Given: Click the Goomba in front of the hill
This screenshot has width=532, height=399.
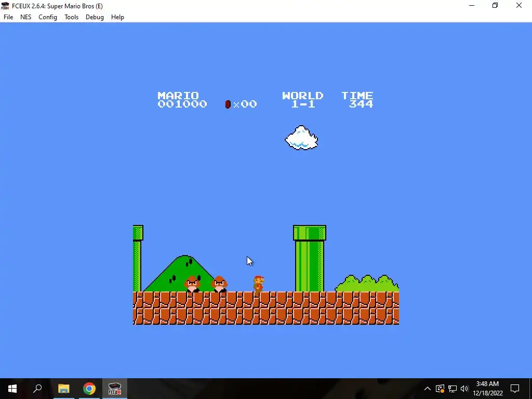Looking at the screenshot, I should pyautogui.click(x=192, y=284).
